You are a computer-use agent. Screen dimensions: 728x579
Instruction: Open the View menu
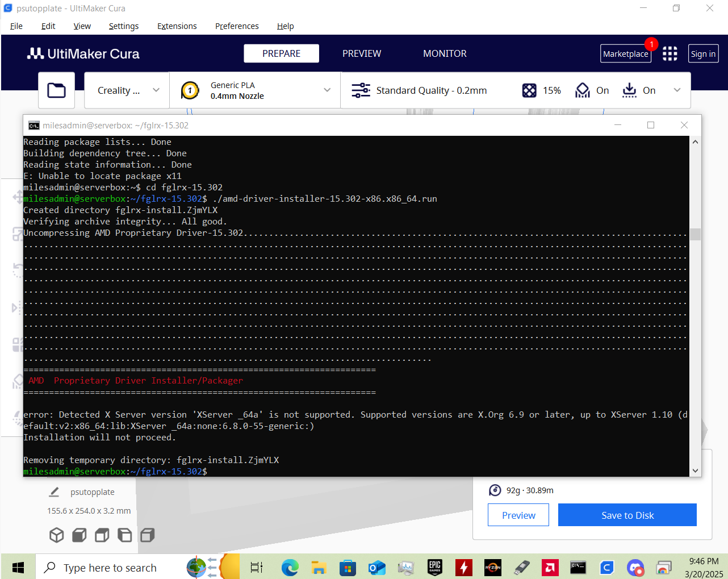[x=82, y=26]
